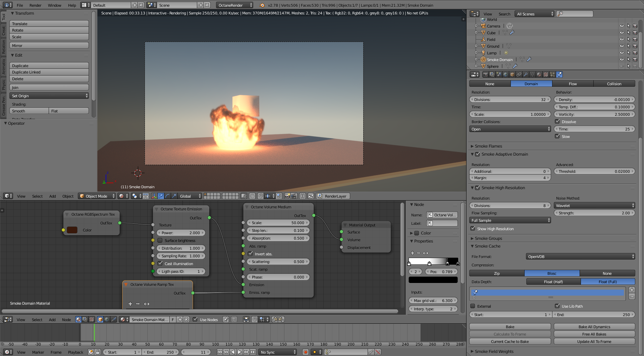This screenshot has height=356, width=644.
Task: Open the OpenVDB file format dropdown
Action: pos(580,257)
